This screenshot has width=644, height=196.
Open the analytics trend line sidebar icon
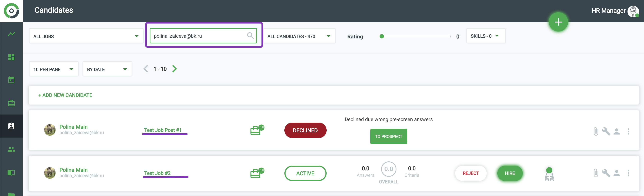pyautogui.click(x=11, y=34)
